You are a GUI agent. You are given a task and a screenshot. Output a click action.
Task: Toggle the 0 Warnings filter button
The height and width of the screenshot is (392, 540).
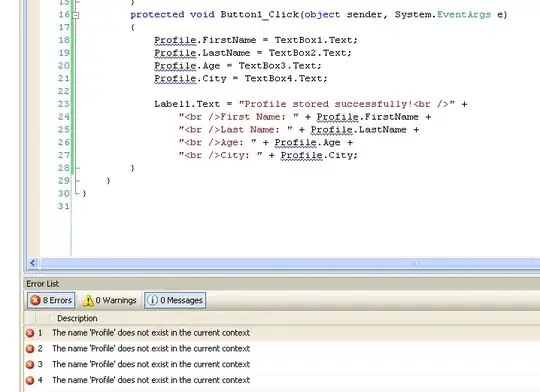[110, 300]
